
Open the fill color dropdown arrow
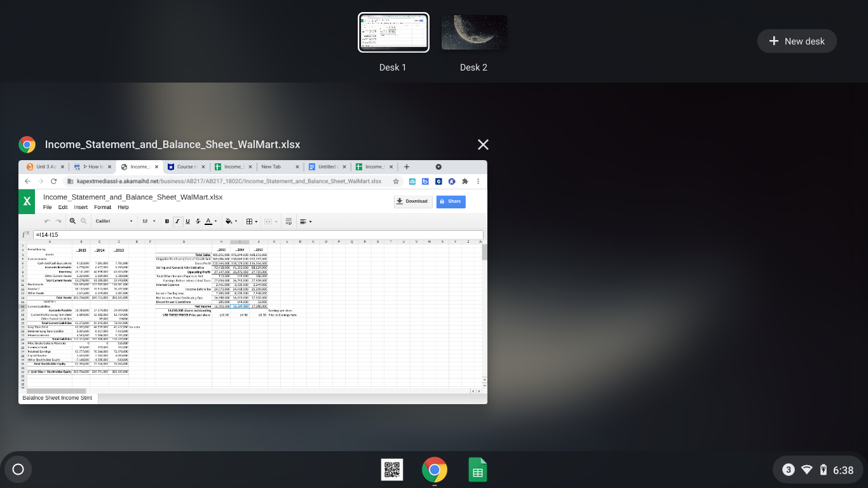[x=236, y=221]
